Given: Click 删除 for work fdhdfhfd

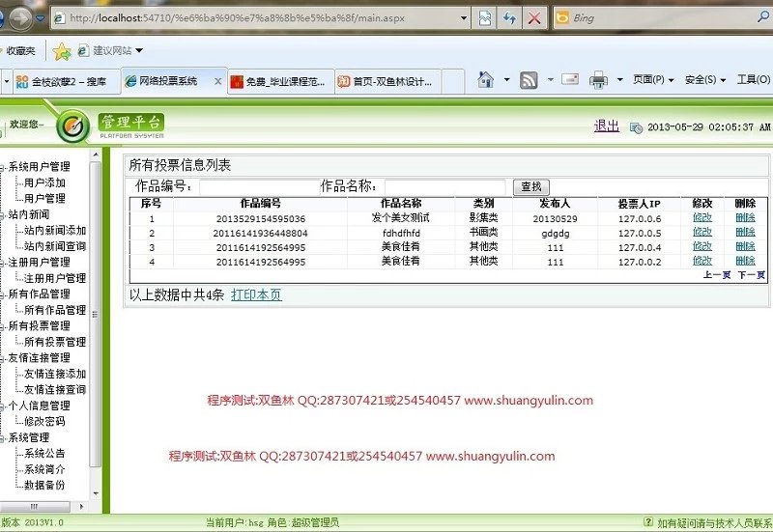Looking at the screenshot, I should click(745, 232).
